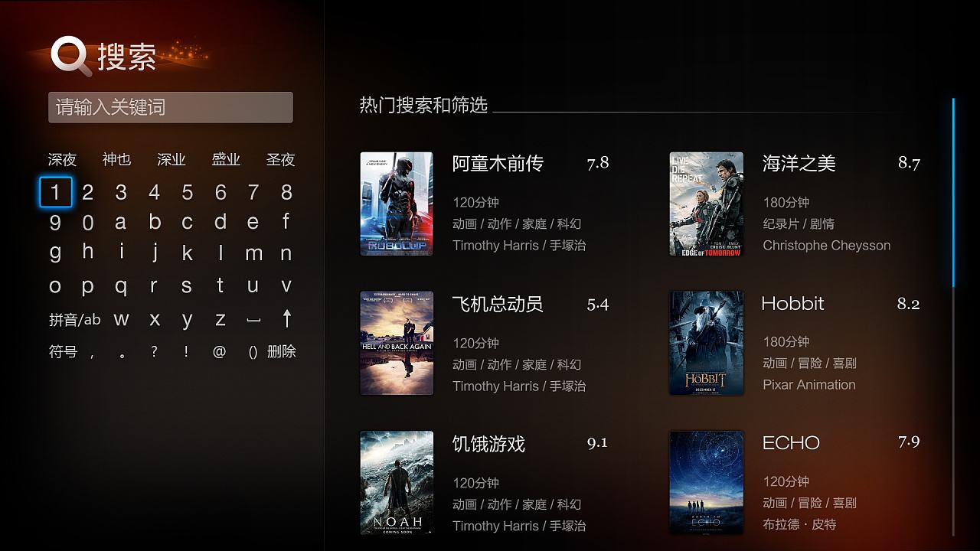Choose the 圣夜 suggestion word
This screenshot has width=980, height=551.
pyautogui.click(x=280, y=160)
